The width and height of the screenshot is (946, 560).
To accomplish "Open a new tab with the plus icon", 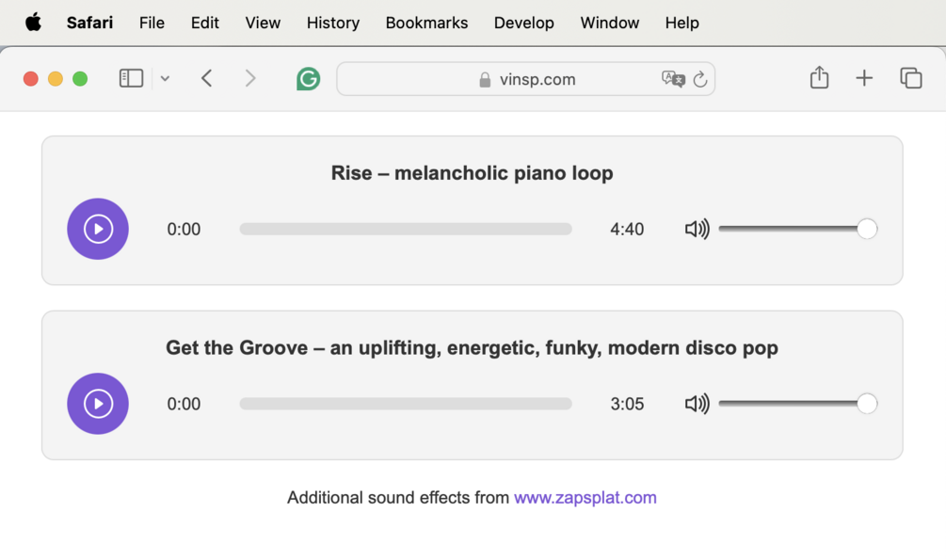I will [x=864, y=78].
